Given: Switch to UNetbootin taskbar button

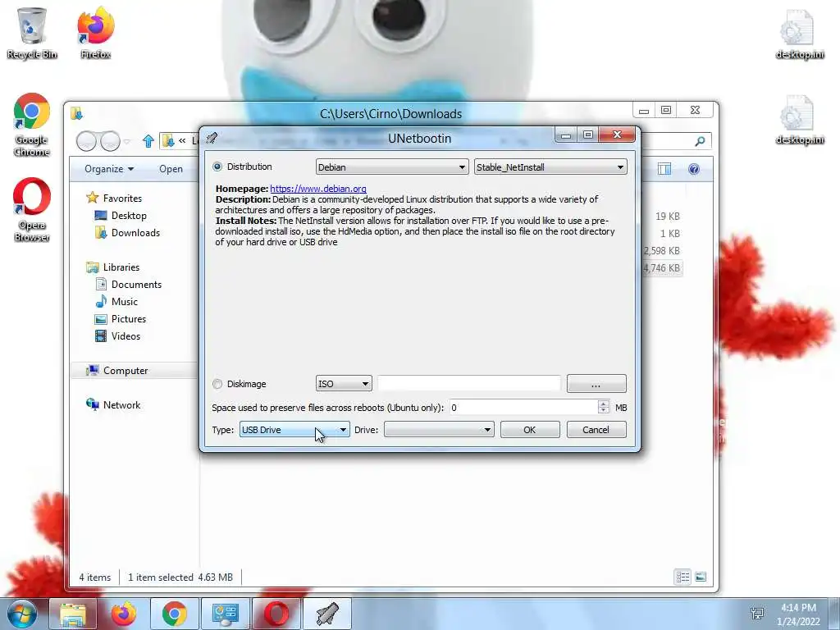Looking at the screenshot, I should tap(327, 614).
